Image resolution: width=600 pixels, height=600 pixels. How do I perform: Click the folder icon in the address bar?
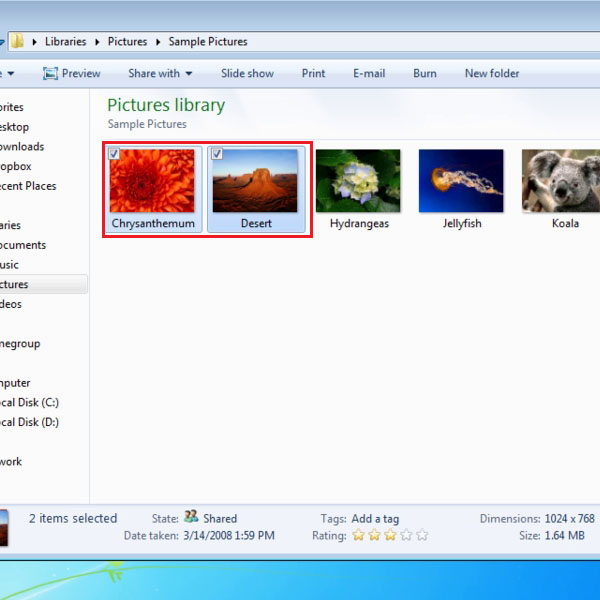[17, 41]
